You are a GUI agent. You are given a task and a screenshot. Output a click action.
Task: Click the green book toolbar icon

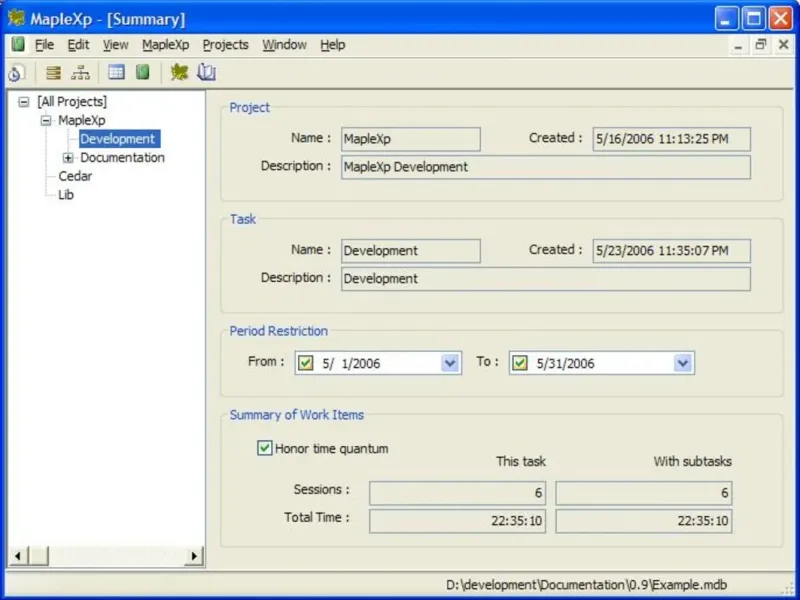tap(143, 72)
